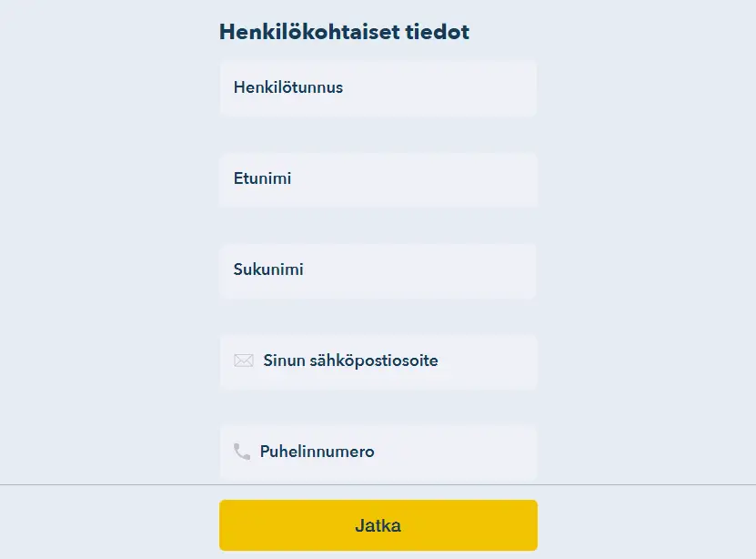
Task: Click the Sinun sähköpostiosoite placeholder text
Action: point(350,361)
